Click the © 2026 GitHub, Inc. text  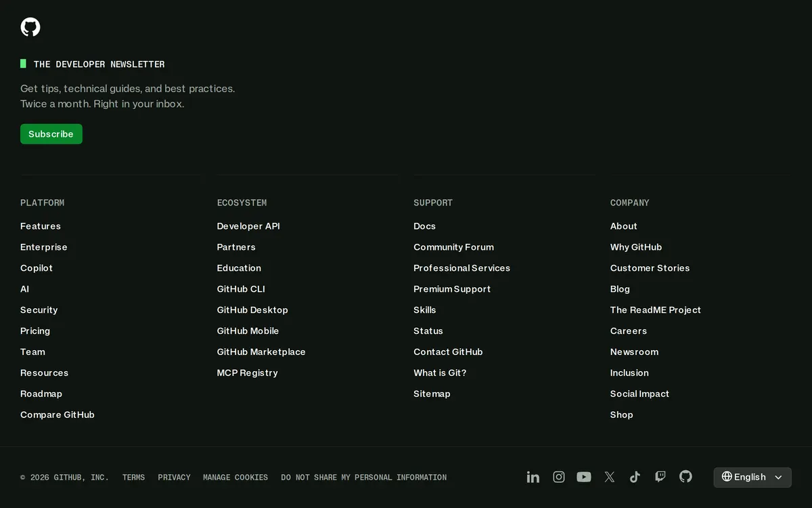(x=64, y=478)
